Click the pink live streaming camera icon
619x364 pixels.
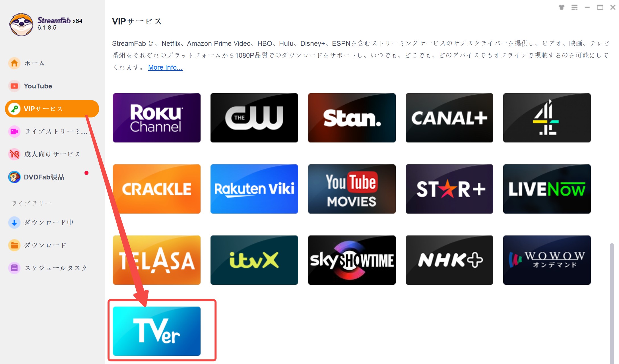tap(14, 131)
